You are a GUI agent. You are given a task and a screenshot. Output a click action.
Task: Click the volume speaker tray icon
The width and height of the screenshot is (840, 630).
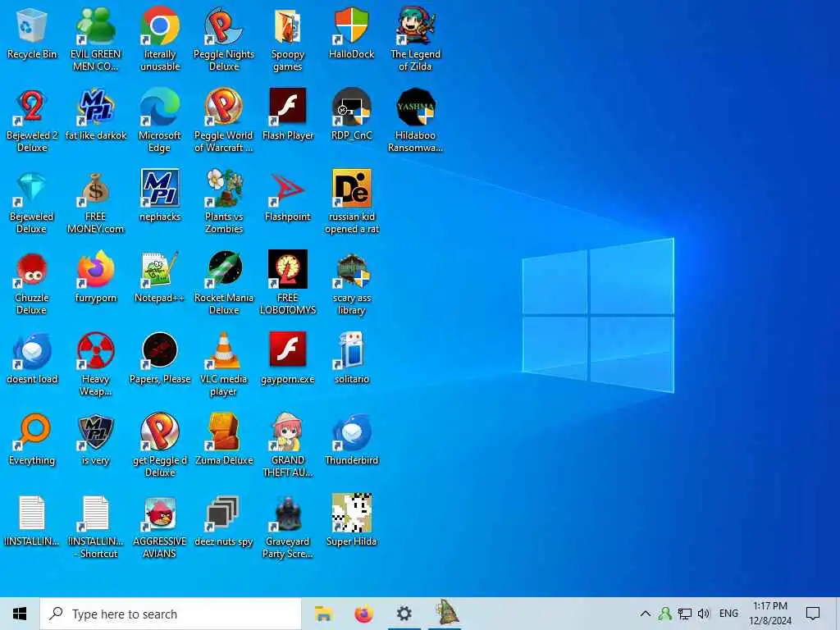(703, 614)
